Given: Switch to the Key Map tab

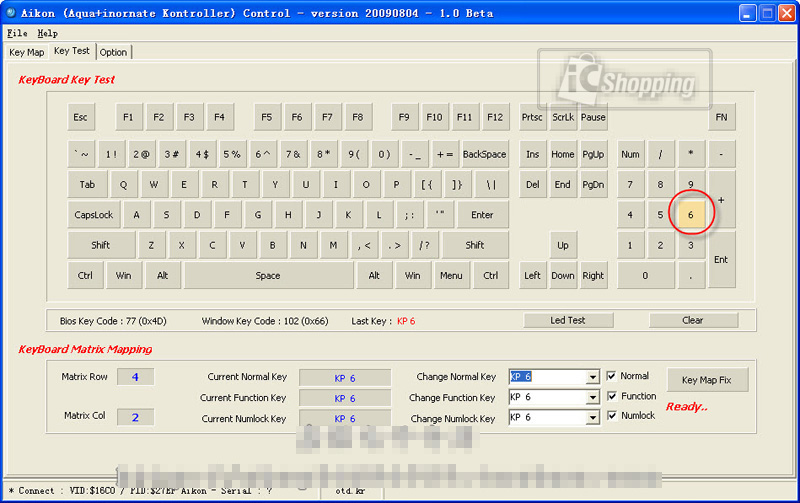Looking at the screenshot, I should pyautogui.click(x=27, y=52).
